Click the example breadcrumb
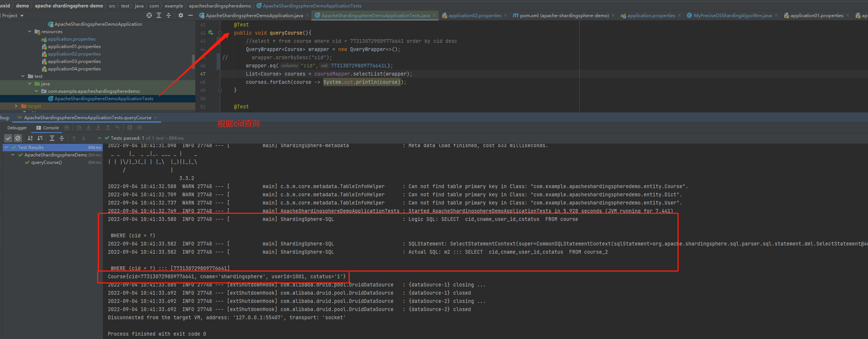Image resolution: width=868 pixels, height=339 pixels. [x=174, y=6]
